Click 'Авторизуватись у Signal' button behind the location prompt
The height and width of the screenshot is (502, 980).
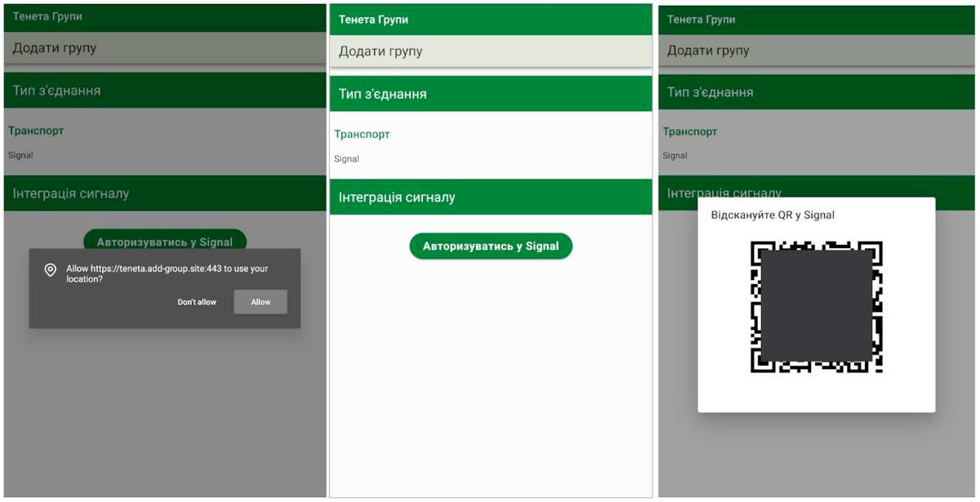tap(165, 241)
